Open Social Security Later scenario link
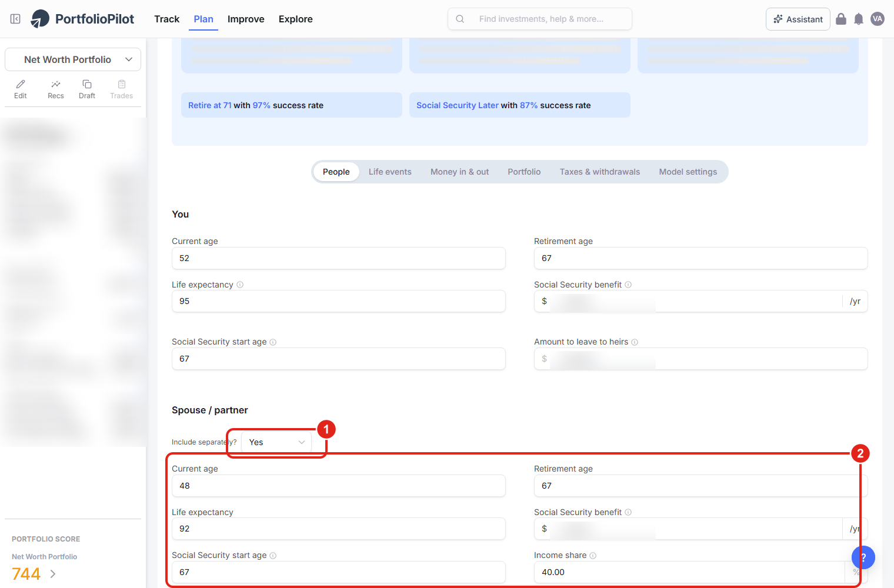 (458, 105)
